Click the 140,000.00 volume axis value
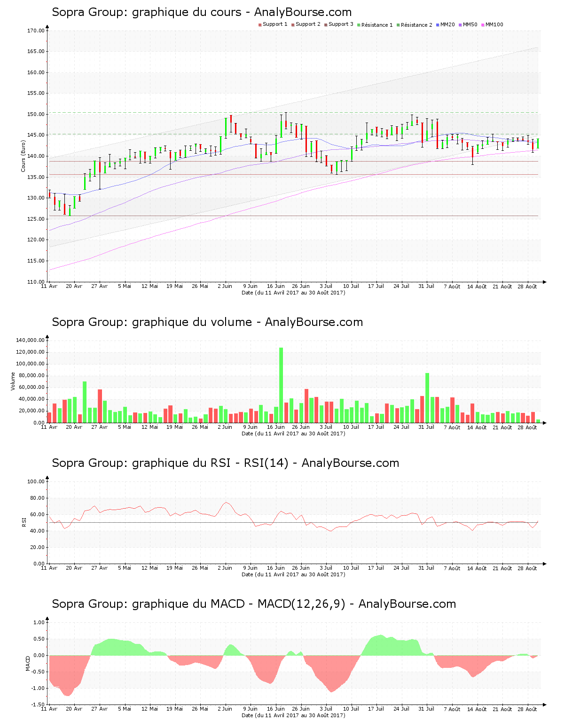Image resolution: width=564 pixels, height=728 pixels. coord(30,340)
